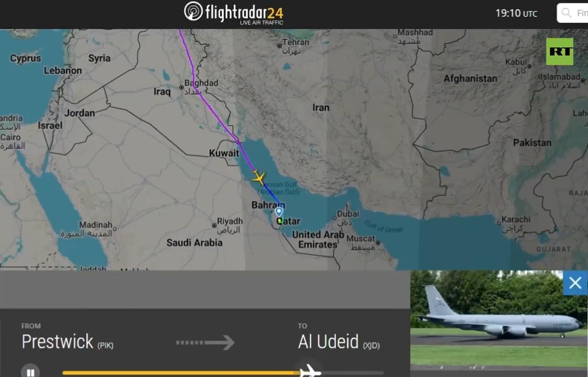Click the route arrow between the airports

pos(205,342)
